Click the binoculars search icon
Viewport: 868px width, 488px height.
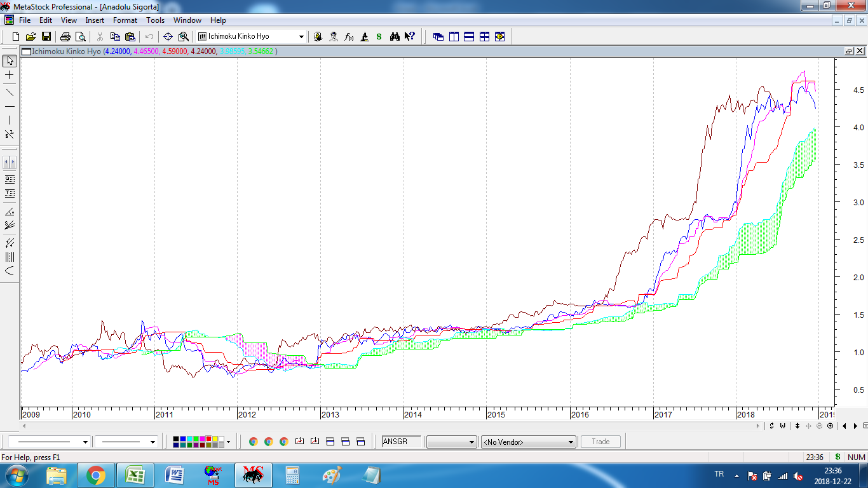pos(395,37)
